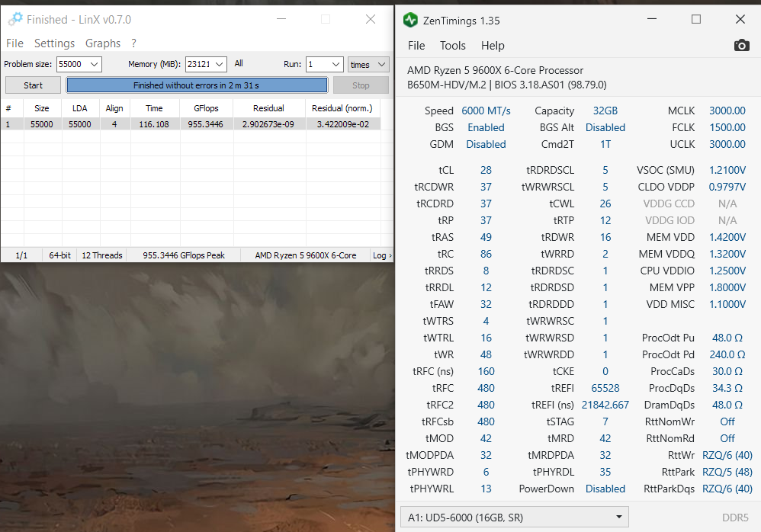
Task: Open the times unit dropdown
Action: (x=368, y=64)
